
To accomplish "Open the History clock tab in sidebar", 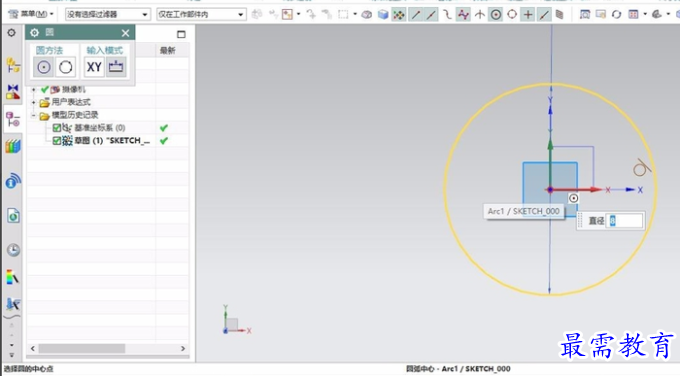I will (13, 250).
